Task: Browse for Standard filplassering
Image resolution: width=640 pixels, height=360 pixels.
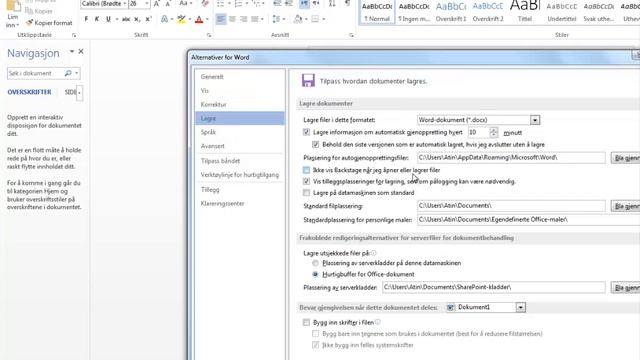Action: pos(625,206)
